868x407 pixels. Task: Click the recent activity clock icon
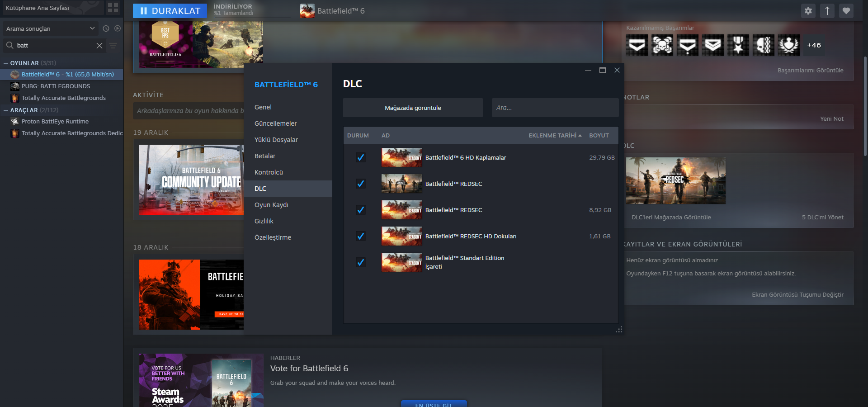point(106,28)
